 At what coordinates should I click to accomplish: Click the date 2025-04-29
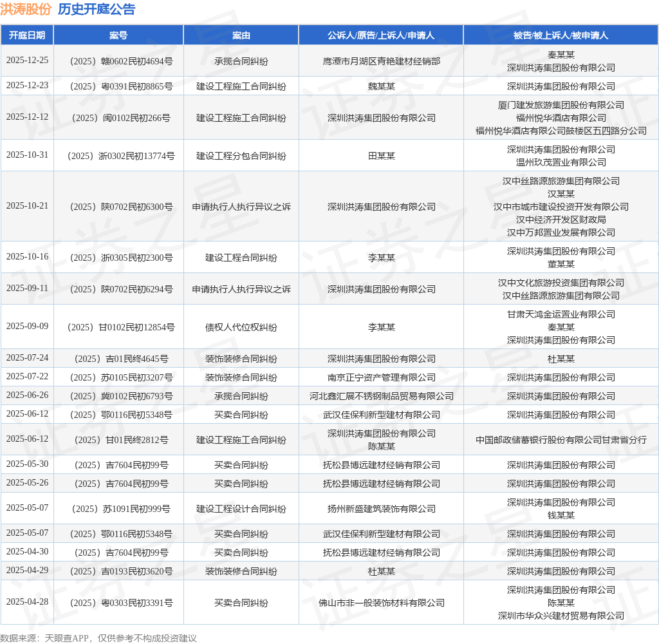pos(27,571)
